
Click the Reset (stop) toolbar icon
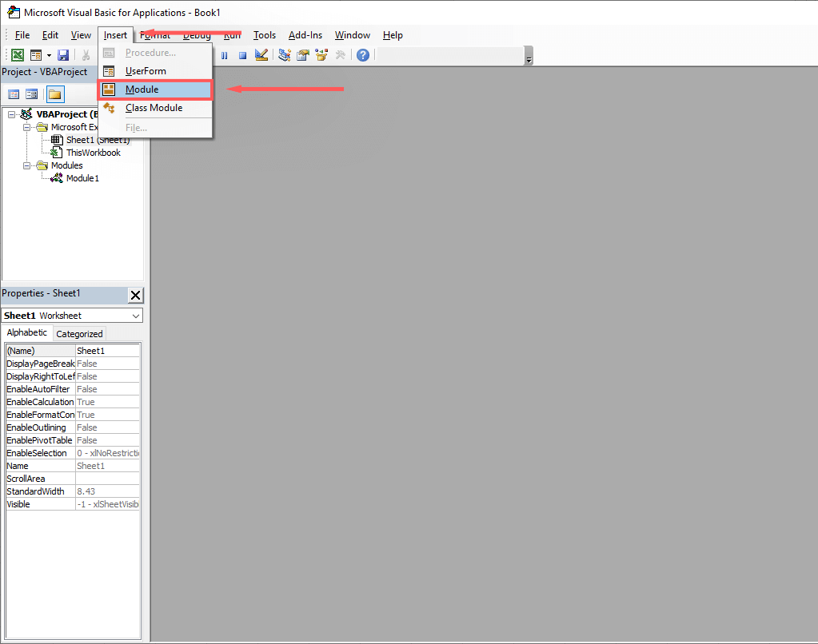click(x=242, y=55)
